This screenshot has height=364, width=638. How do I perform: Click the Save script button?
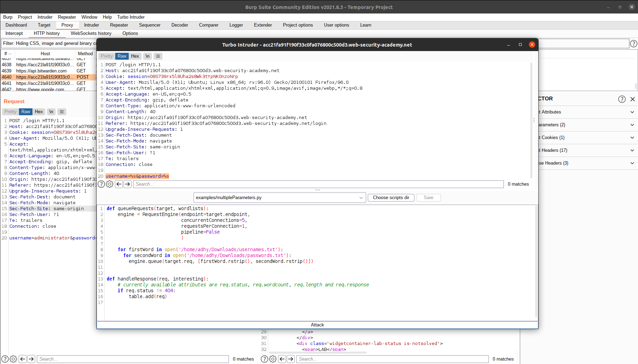click(x=428, y=198)
